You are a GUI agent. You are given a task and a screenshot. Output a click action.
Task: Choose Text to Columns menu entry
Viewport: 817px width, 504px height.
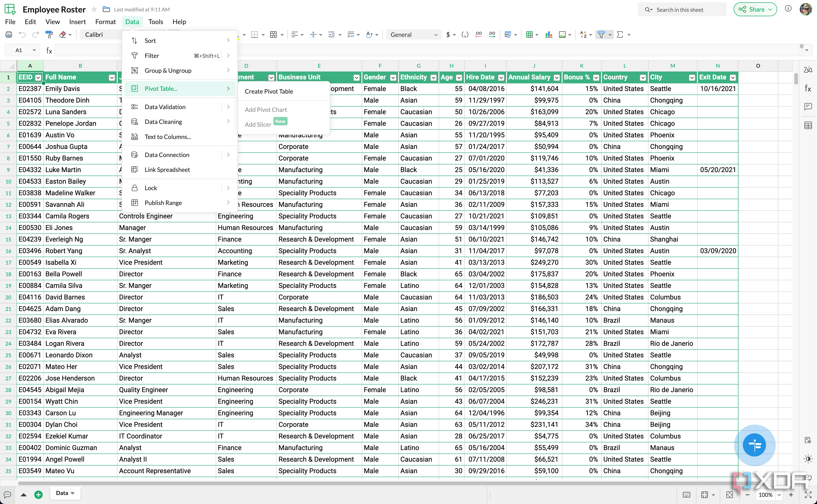point(180,137)
